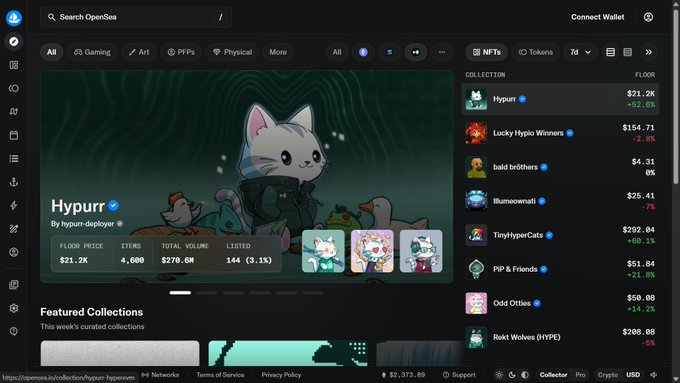Expand the collections panel with double chevron

(648, 52)
